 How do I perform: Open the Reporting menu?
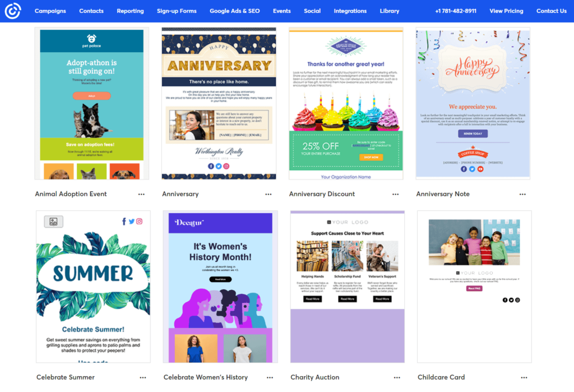130,11
